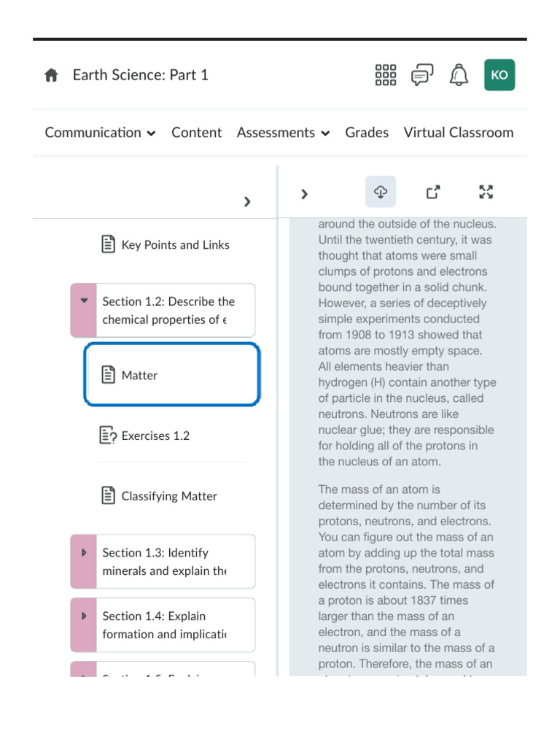
Task: Select the Classifying Matter topic
Action: [169, 496]
